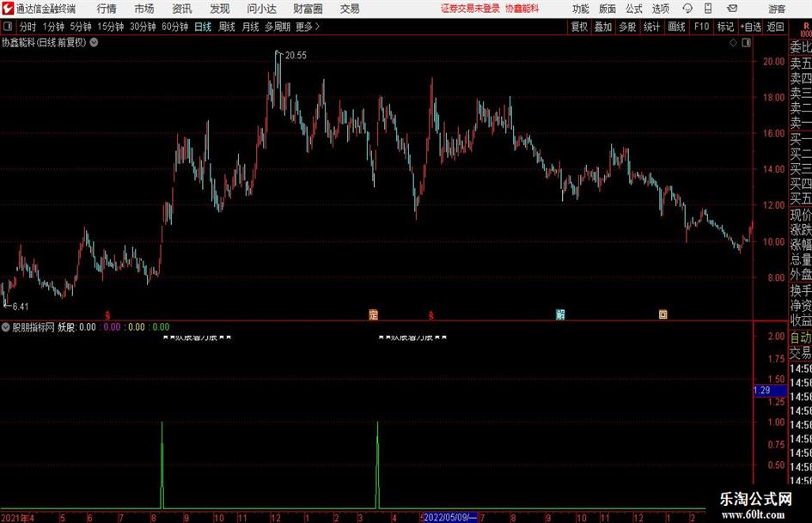Switch to the 多周期 tab

tap(278, 27)
